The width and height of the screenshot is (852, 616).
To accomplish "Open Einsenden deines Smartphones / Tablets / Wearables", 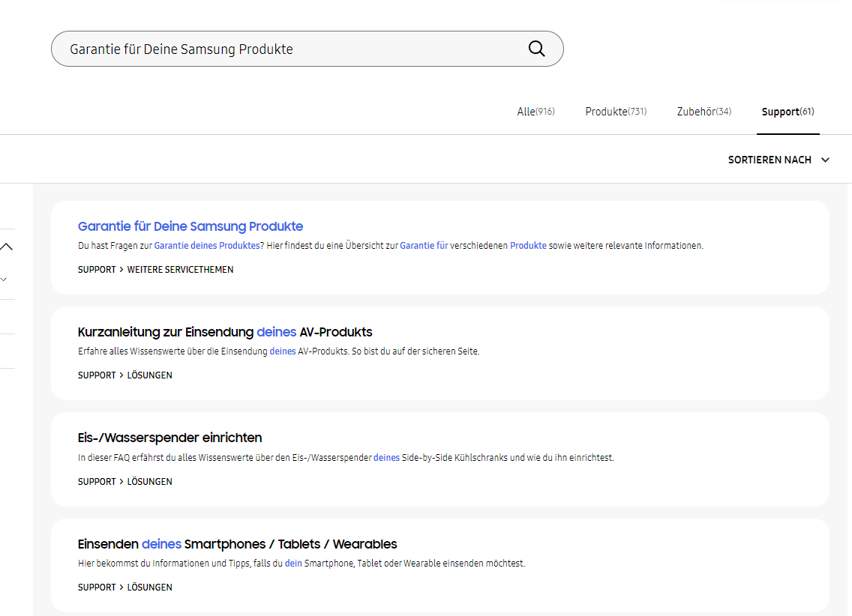I will (x=238, y=544).
